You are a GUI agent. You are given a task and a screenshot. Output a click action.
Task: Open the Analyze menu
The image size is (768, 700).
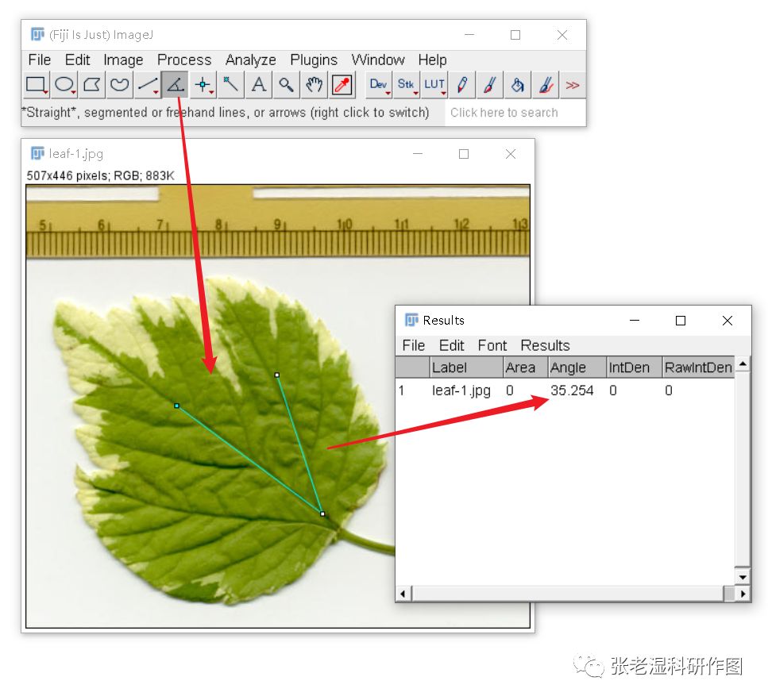[x=250, y=60]
